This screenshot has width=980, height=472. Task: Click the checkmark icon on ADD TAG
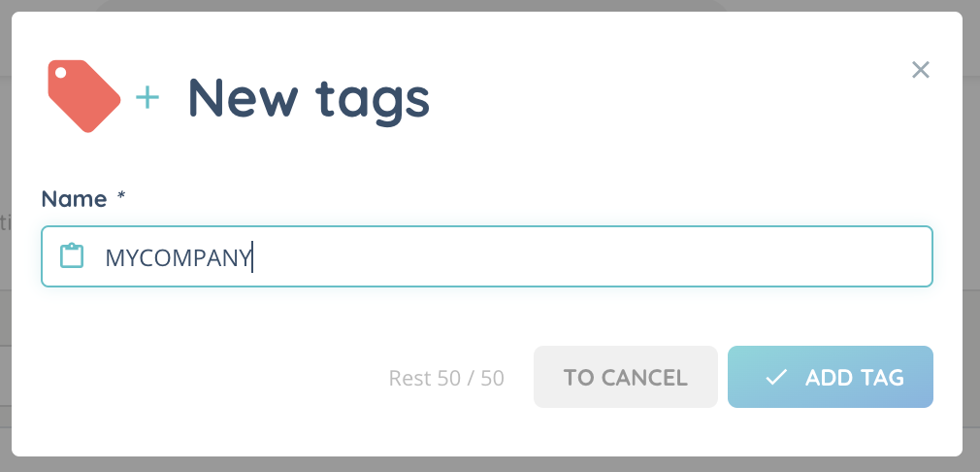pos(775,377)
